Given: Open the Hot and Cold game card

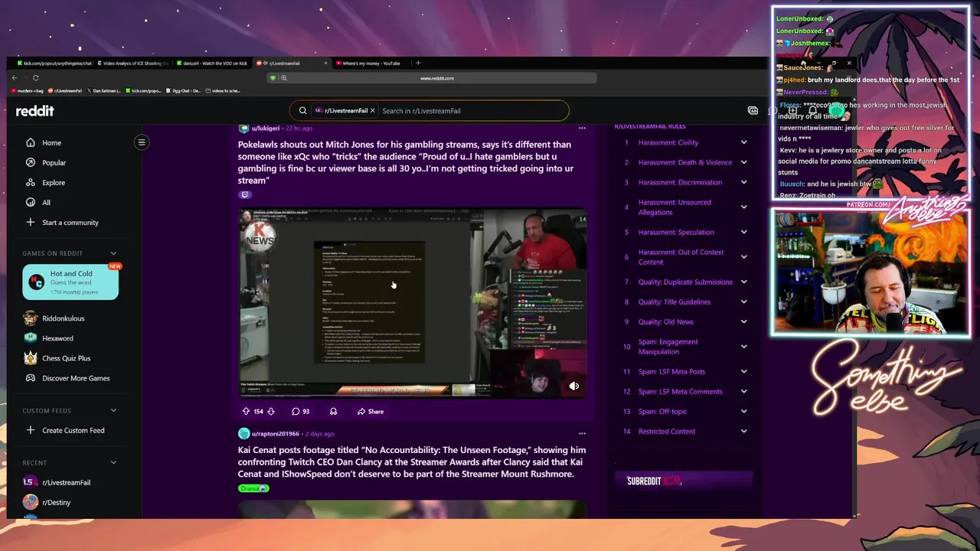Looking at the screenshot, I should [x=70, y=282].
